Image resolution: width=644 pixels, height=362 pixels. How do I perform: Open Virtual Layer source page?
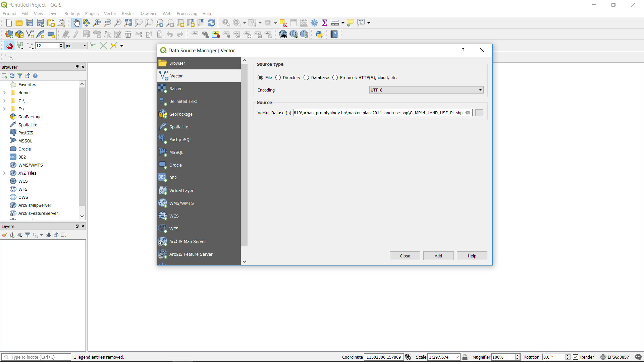tap(181, 190)
